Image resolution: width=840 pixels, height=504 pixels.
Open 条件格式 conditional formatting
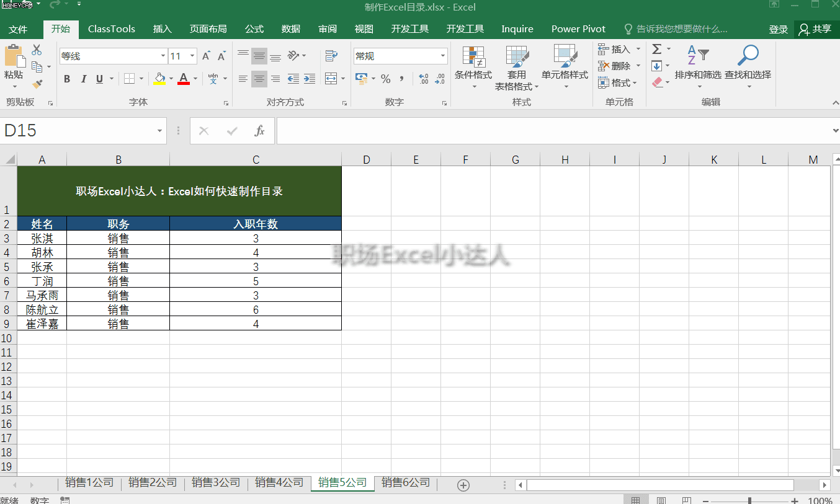473,67
